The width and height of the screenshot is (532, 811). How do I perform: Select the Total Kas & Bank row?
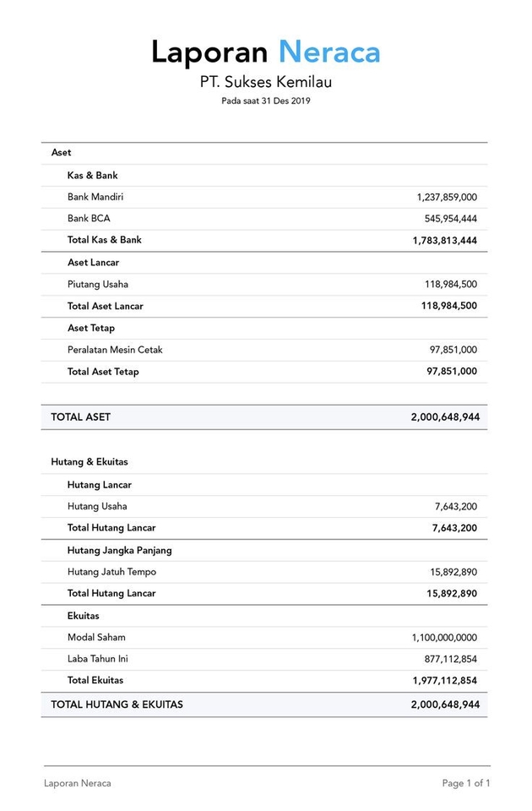coord(264,241)
